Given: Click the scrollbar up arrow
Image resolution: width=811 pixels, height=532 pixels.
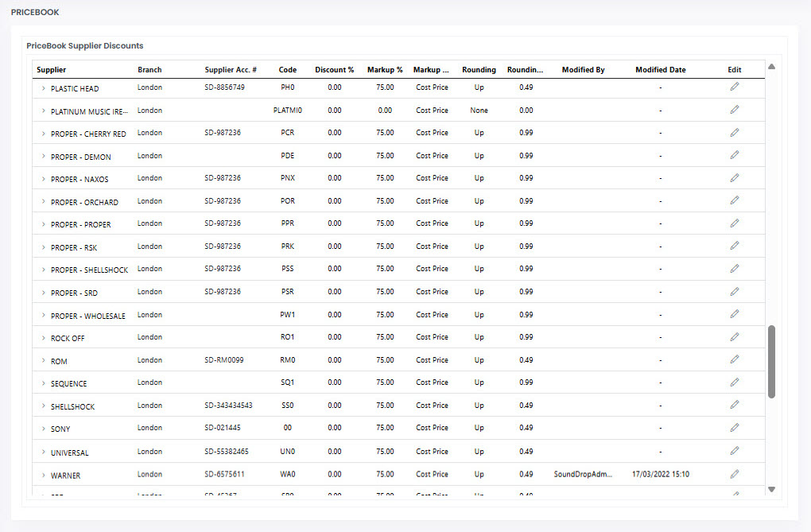Looking at the screenshot, I should point(771,67).
